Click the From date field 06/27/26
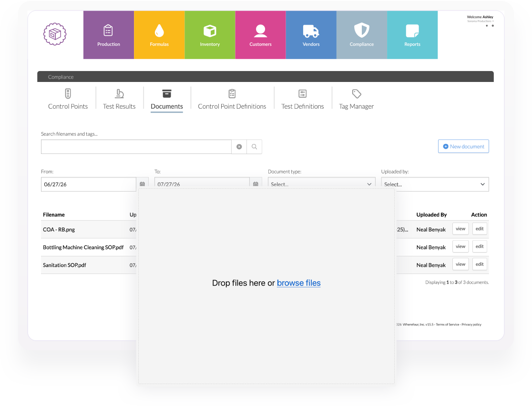The image size is (532, 406). point(89,184)
